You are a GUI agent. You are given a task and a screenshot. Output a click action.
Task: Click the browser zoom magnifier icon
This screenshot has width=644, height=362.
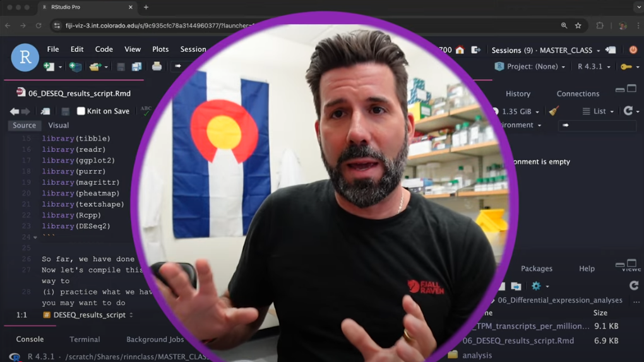[564, 25]
